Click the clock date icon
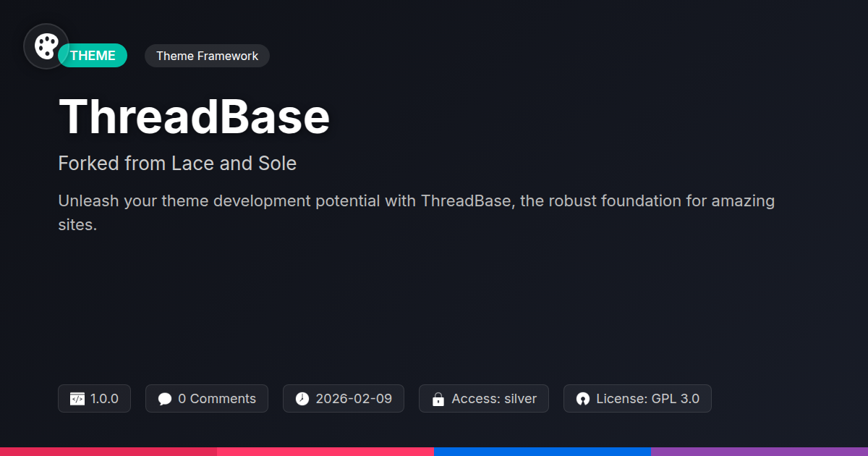 [x=302, y=399]
